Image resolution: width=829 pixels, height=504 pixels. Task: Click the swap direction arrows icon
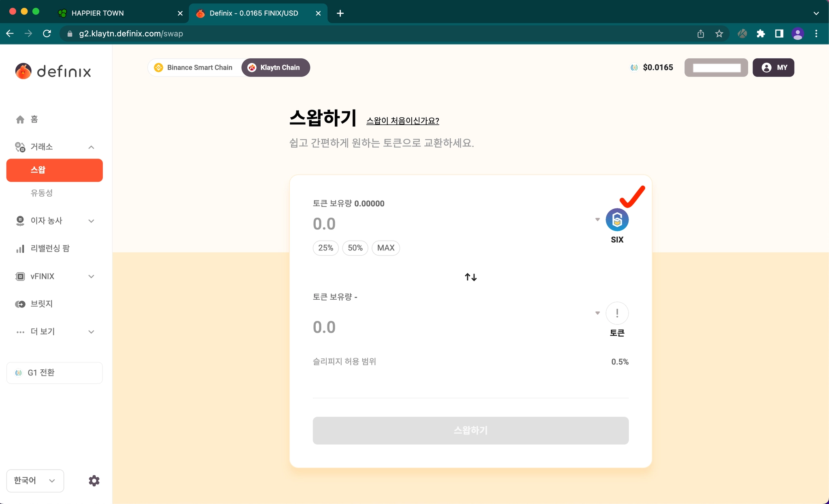click(x=470, y=277)
